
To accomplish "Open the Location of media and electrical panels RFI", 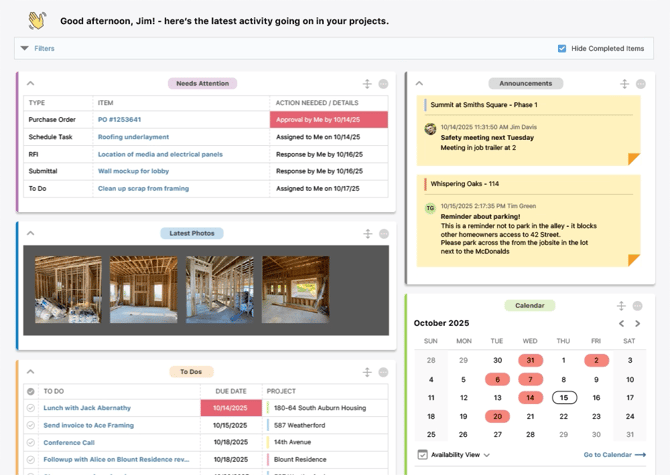I will [x=160, y=154].
